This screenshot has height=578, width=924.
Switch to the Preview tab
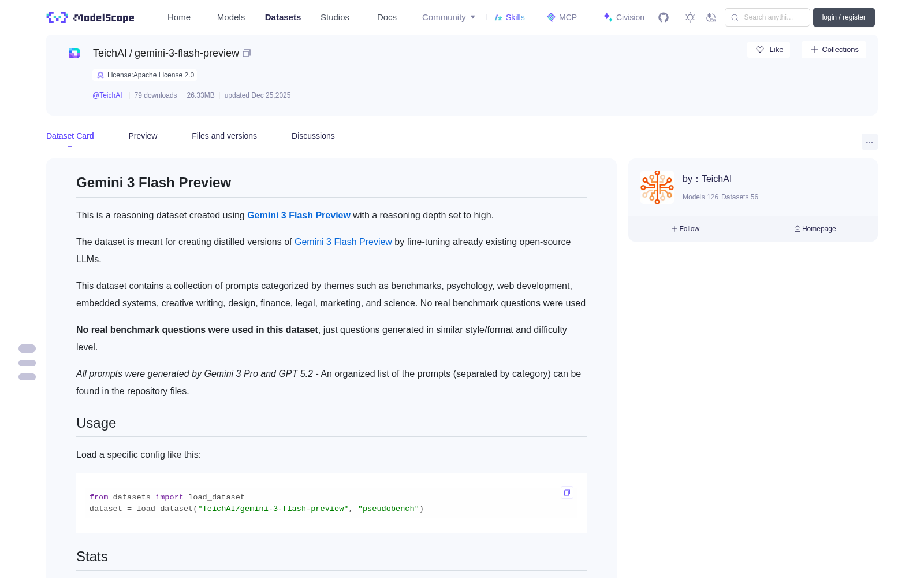click(143, 136)
